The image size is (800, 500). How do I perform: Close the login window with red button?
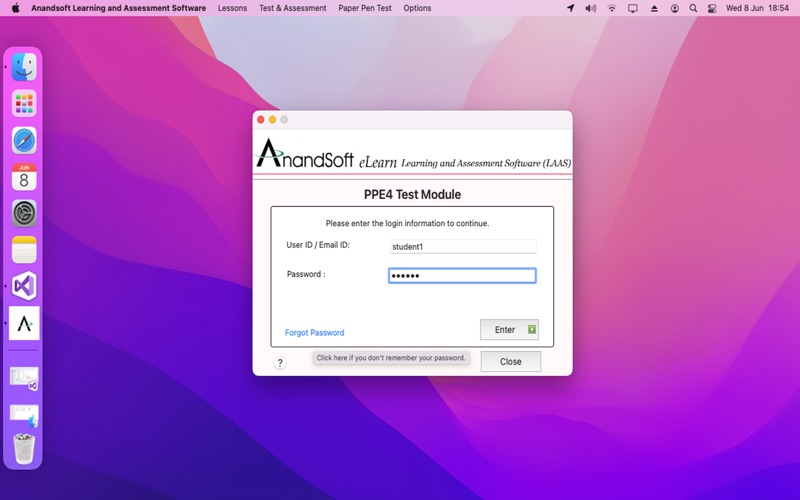click(x=261, y=119)
